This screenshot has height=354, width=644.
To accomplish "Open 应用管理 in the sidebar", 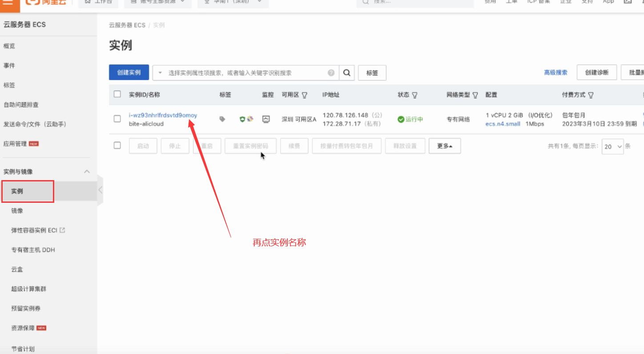I will click(15, 144).
